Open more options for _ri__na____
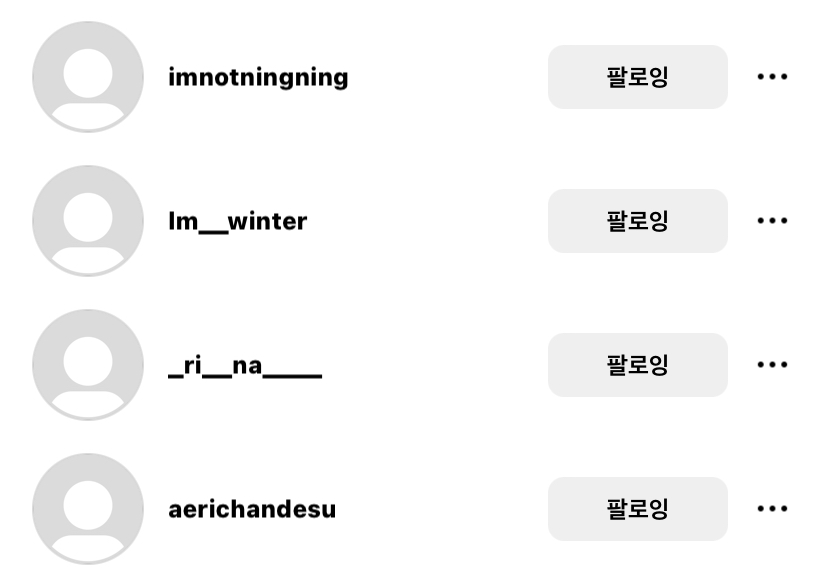The image size is (828, 584). coord(773,365)
